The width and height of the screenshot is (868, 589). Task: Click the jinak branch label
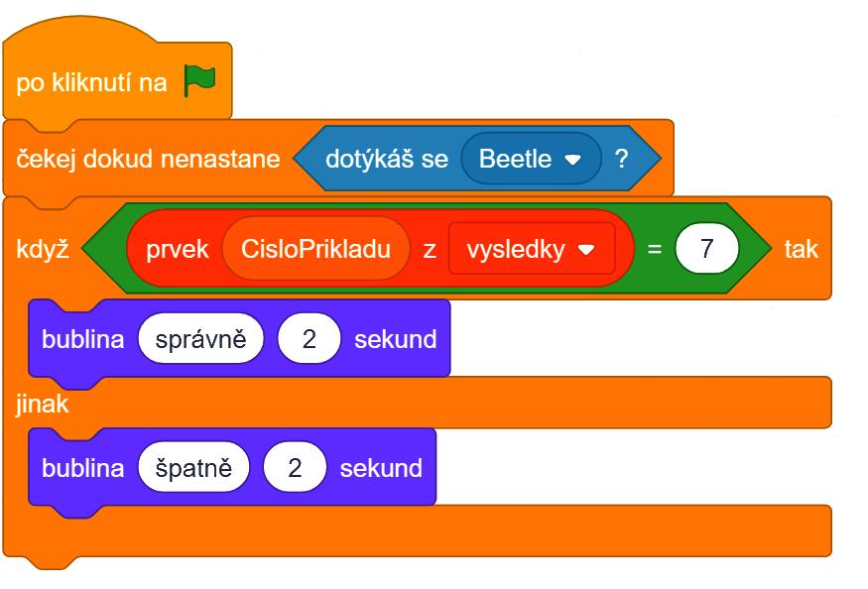click(42, 404)
